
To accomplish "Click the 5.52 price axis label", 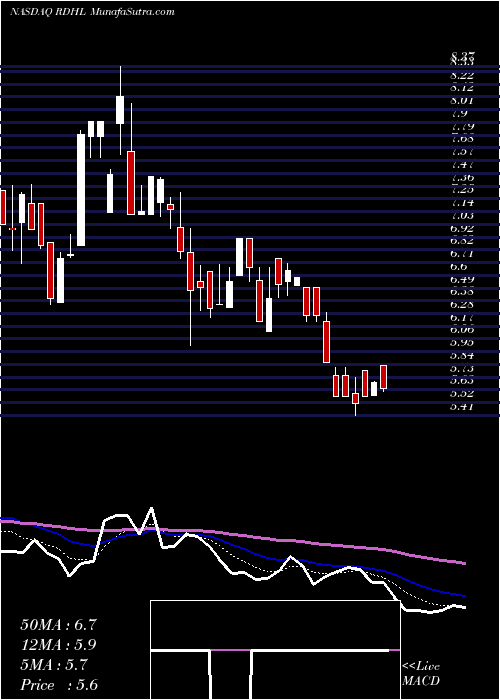I will [x=462, y=394].
